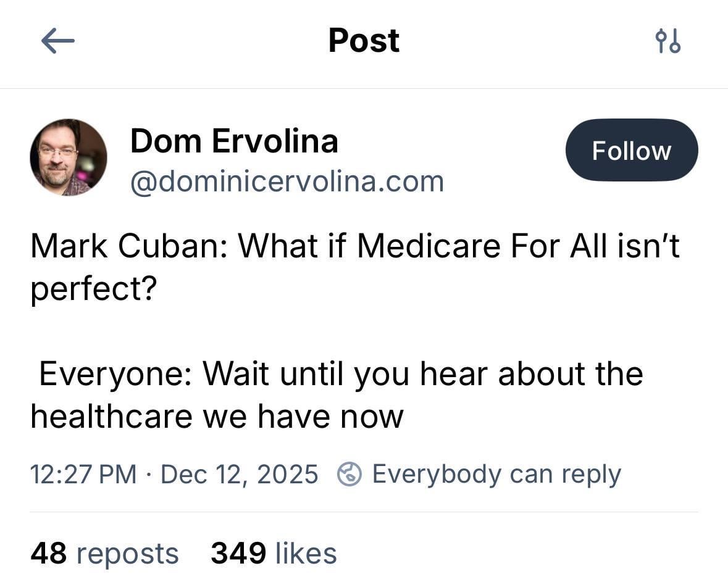Tap the @dominicervolina.com handle
This screenshot has width=728, height=587.
[x=287, y=181]
